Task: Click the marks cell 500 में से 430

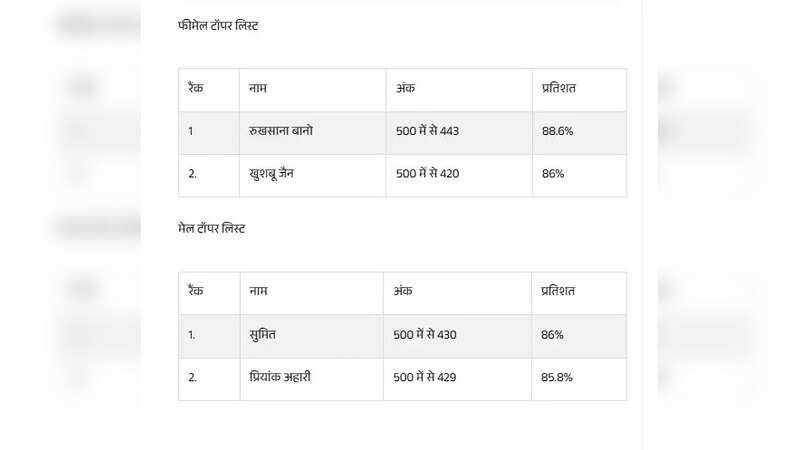Action: 426,335
